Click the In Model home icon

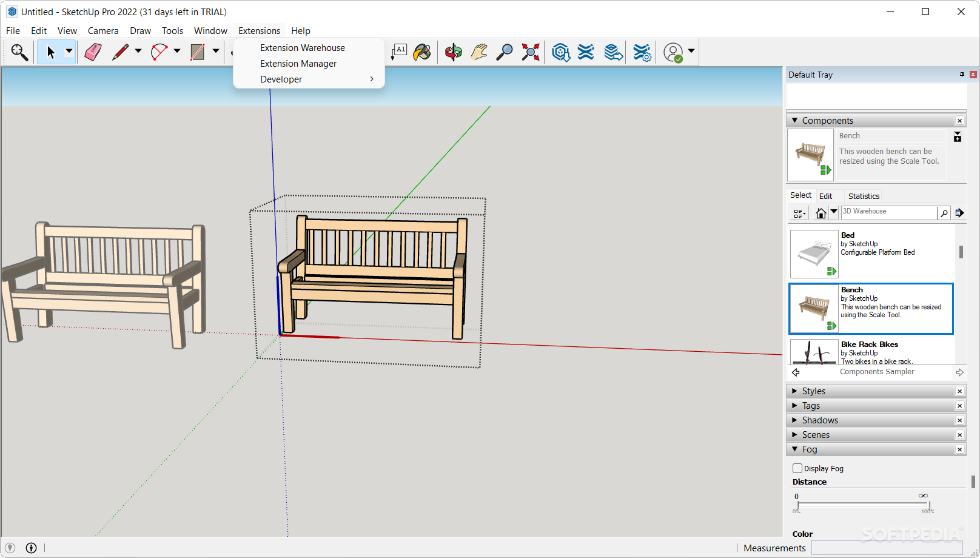point(821,213)
